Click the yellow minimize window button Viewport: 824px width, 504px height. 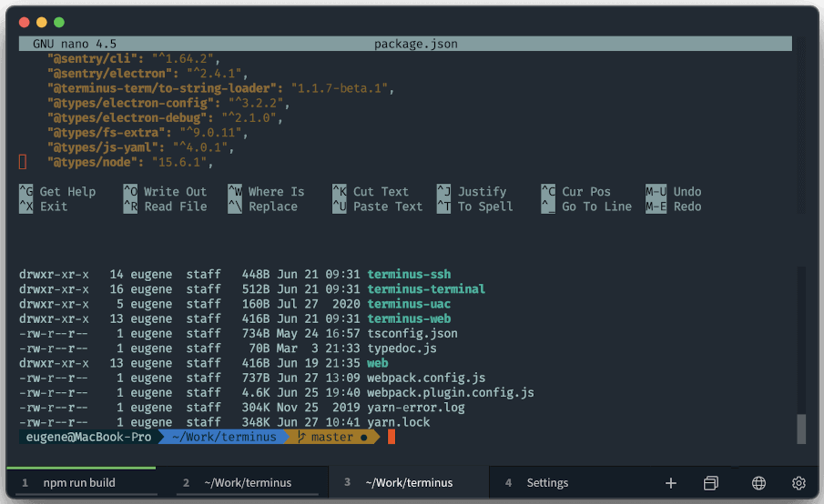[x=42, y=22]
